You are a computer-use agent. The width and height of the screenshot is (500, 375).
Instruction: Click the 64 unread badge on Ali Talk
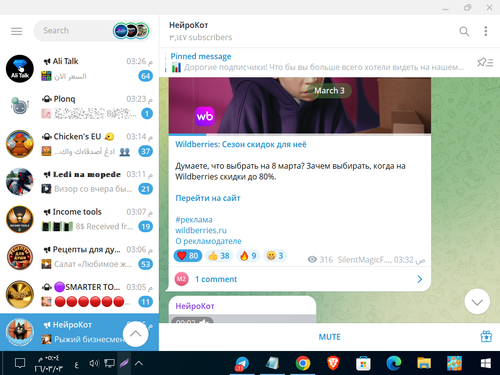point(146,76)
